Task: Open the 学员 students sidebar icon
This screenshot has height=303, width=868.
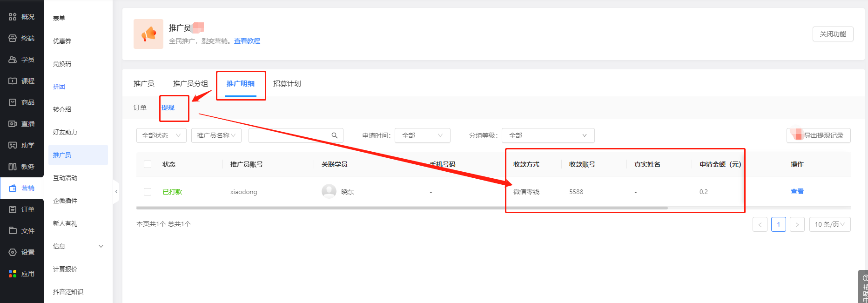Action: (13, 60)
